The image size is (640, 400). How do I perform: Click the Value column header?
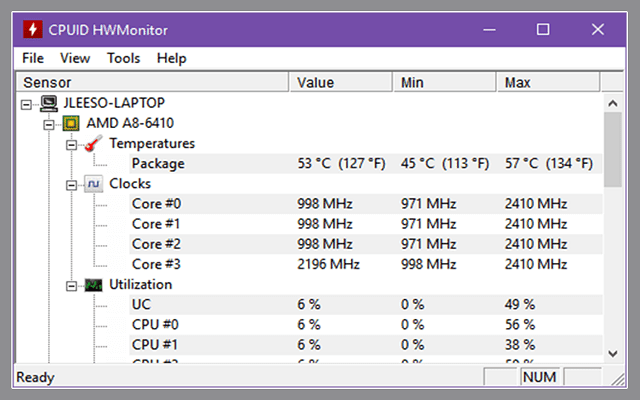[341, 82]
